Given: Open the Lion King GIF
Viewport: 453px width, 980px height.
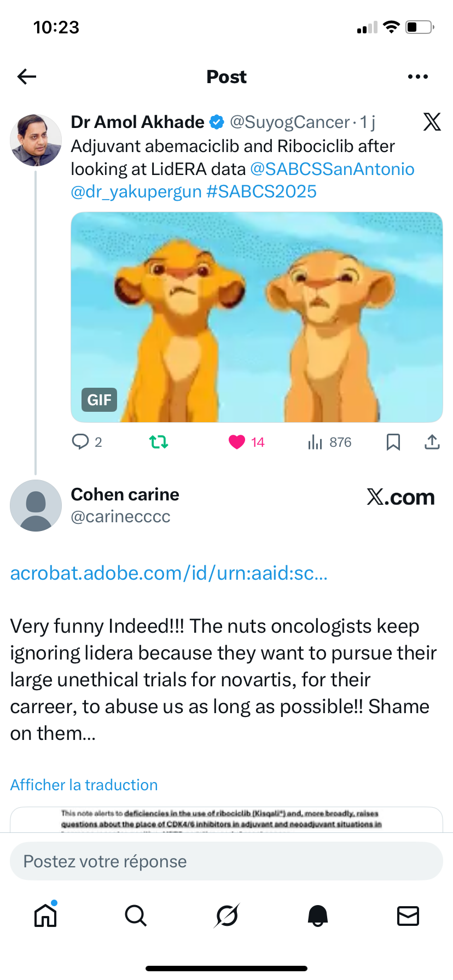Looking at the screenshot, I should tap(257, 317).
